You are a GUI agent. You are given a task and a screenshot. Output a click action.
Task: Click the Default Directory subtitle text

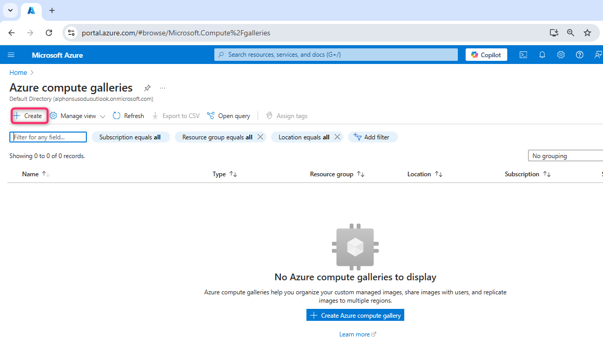[x=81, y=99]
